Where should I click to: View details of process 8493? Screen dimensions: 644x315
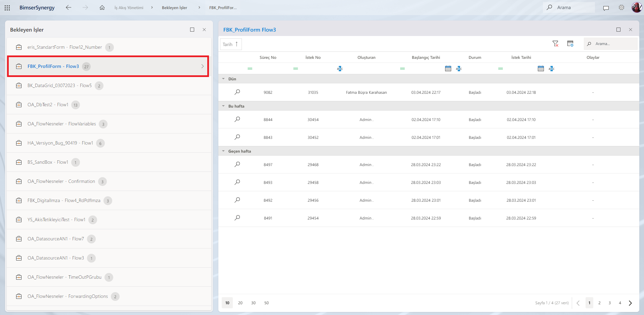click(x=237, y=182)
